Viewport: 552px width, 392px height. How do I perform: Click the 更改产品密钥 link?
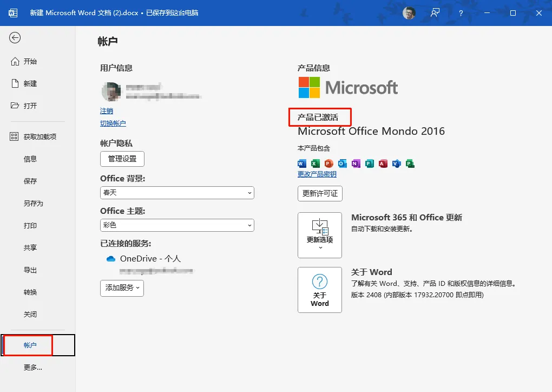(x=317, y=174)
